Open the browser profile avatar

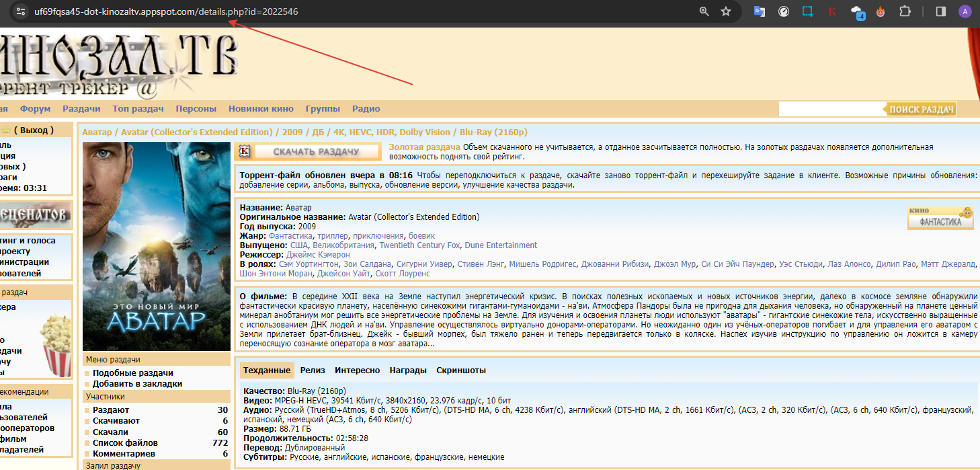[965, 11]
